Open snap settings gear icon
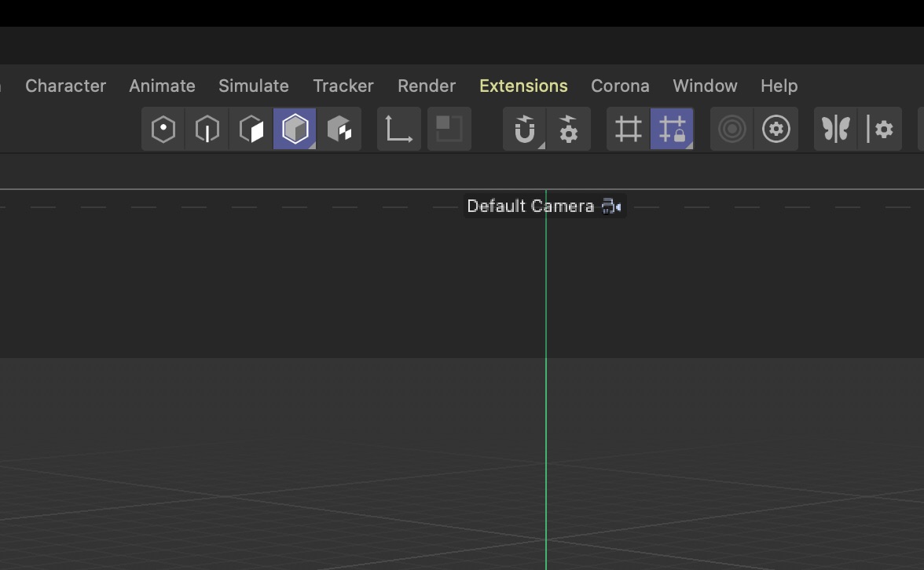924x570 pixels. click(x=568, y=129)
